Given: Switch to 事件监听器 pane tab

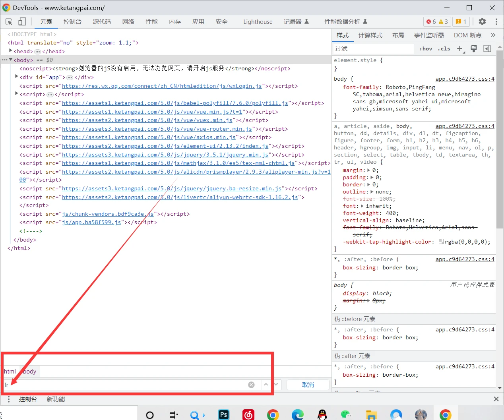Looking at the screenshot, I should (x=429, y=35).
